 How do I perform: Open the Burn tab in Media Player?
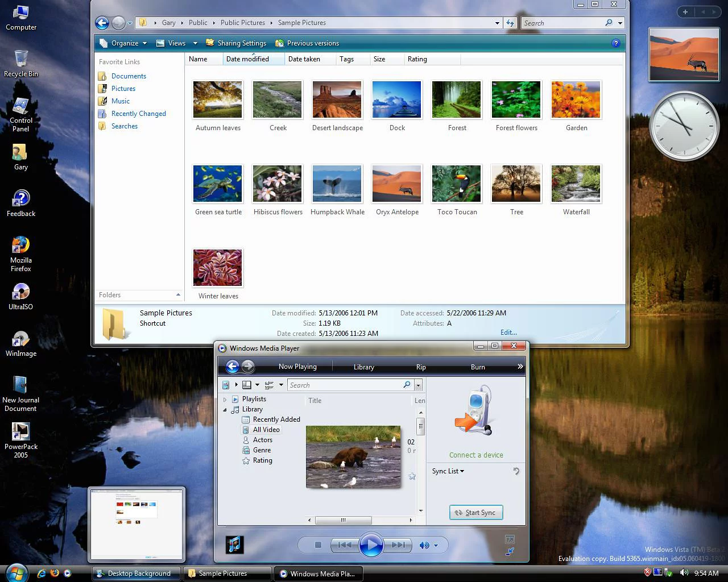478,367
